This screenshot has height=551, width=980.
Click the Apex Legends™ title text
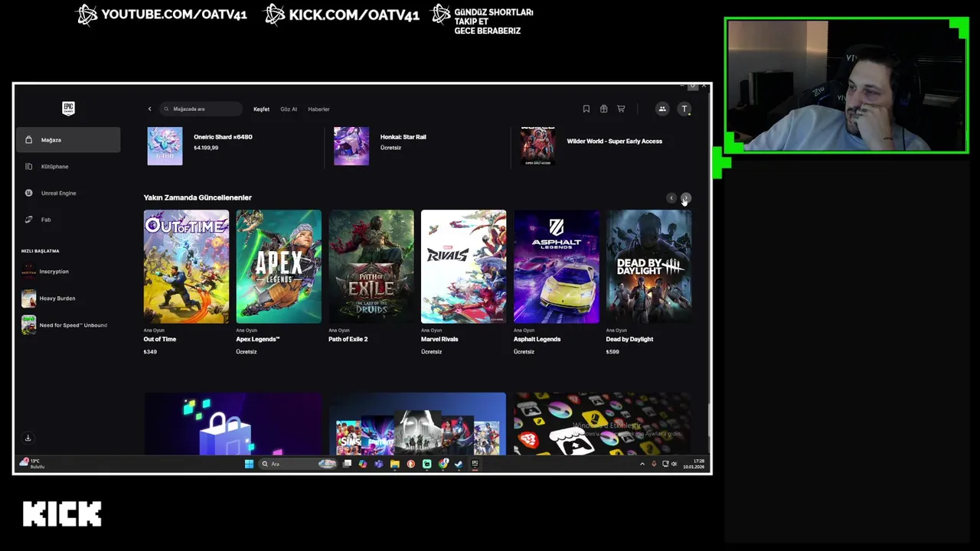point(258,339)
